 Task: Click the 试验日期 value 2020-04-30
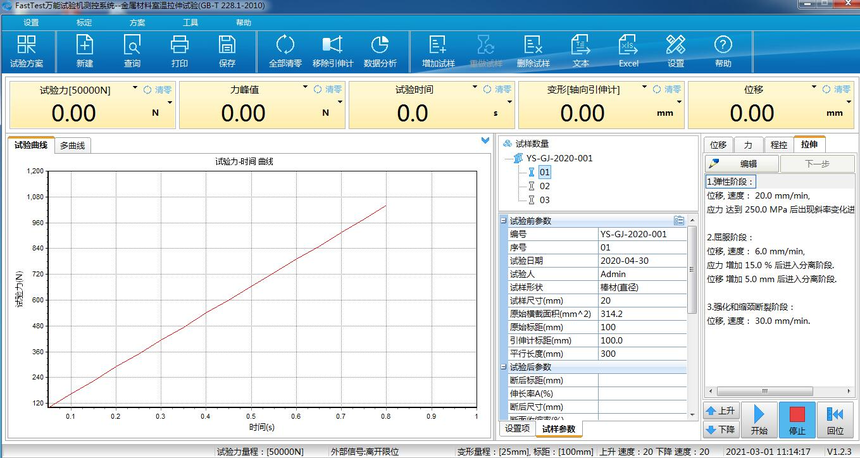(642, 261)
